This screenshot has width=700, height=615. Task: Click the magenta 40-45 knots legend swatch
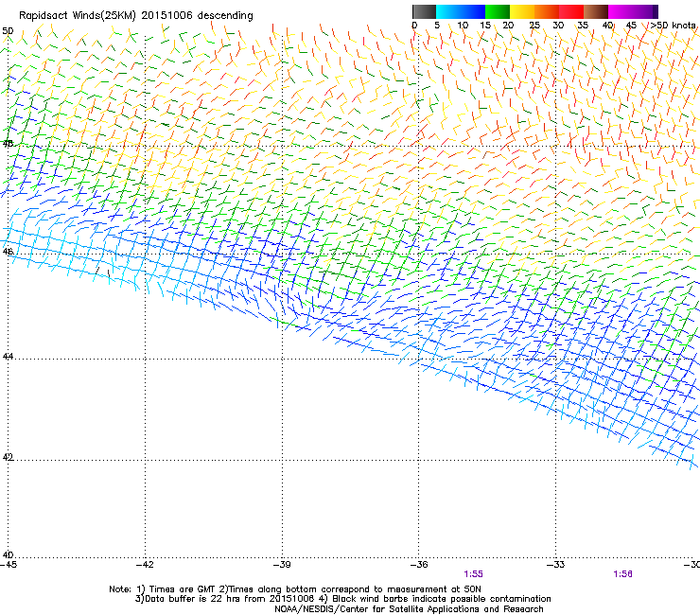(x=621, y=11)
